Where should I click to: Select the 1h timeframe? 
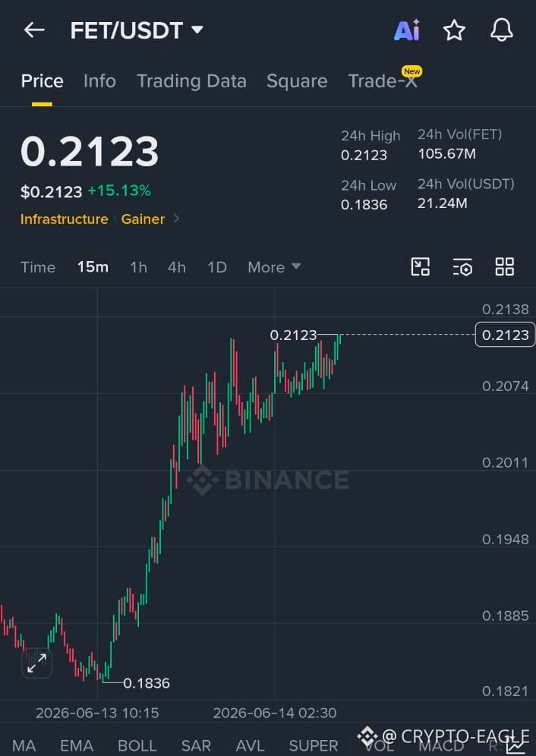138,267
